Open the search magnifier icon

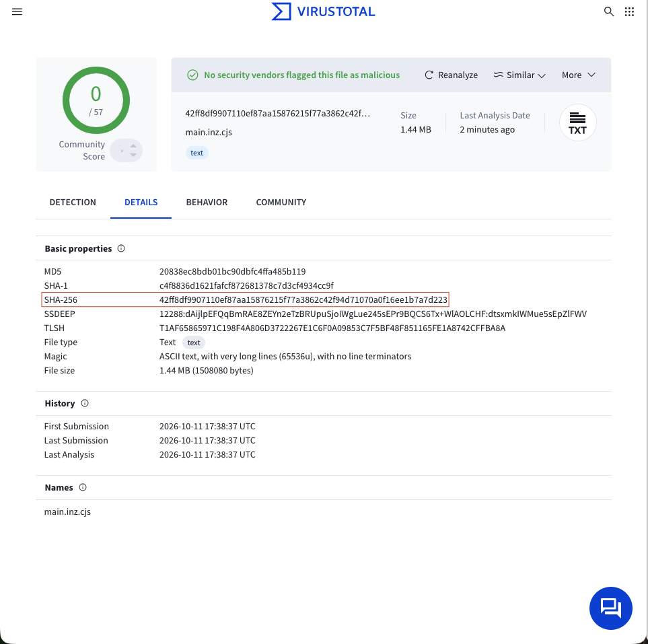tap(609, 11)
